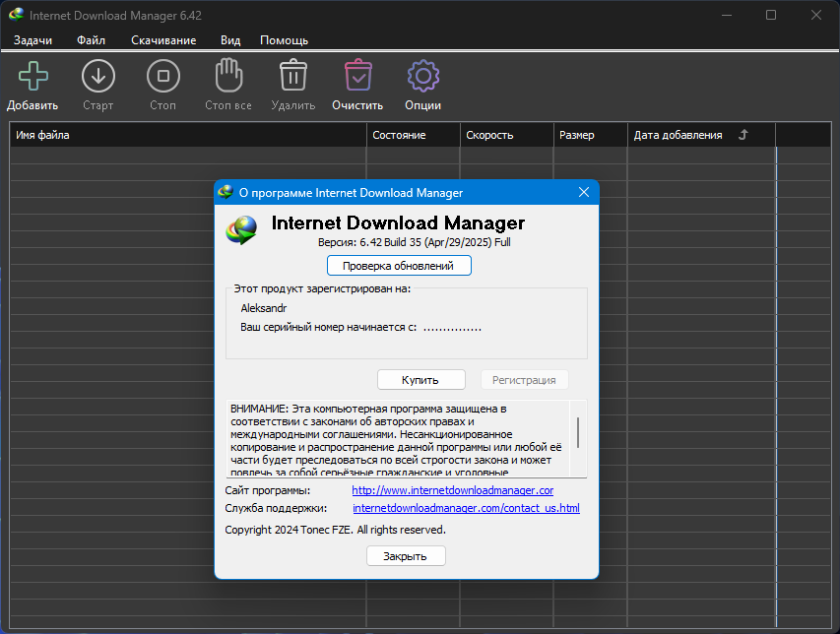Viewport: 840px width, 634px height.
Task: Click the Закрыть button
Action: click(406, 556)
